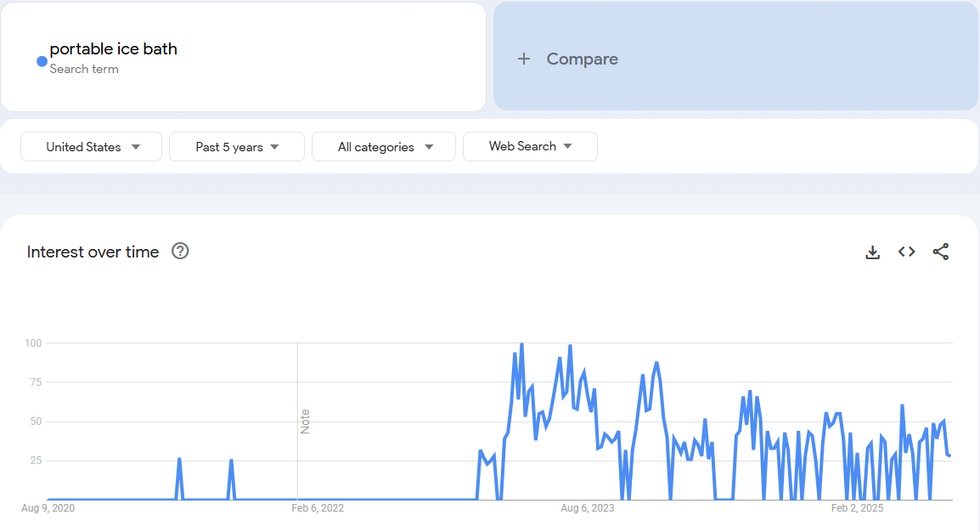Screen dimensions: 980x532
Task: Click the plus icon next to Compare
Action: [523, 59]
